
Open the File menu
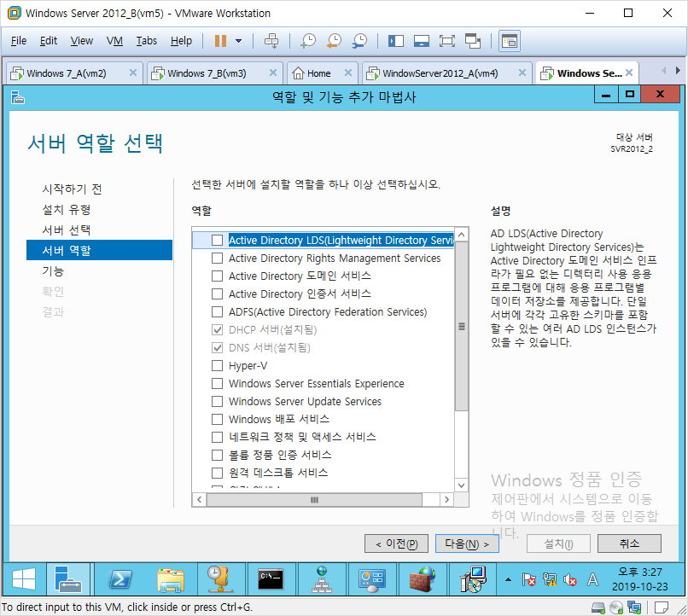(19, 41)
